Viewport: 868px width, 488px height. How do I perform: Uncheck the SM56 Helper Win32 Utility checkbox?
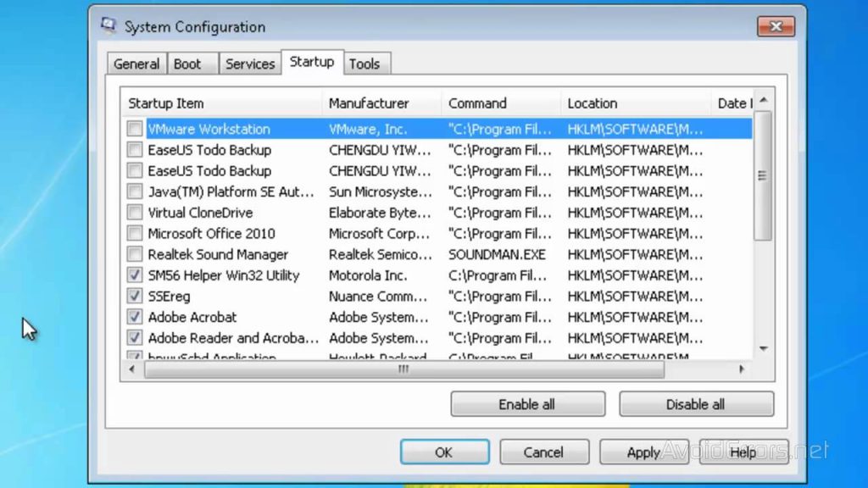(135, 275)
